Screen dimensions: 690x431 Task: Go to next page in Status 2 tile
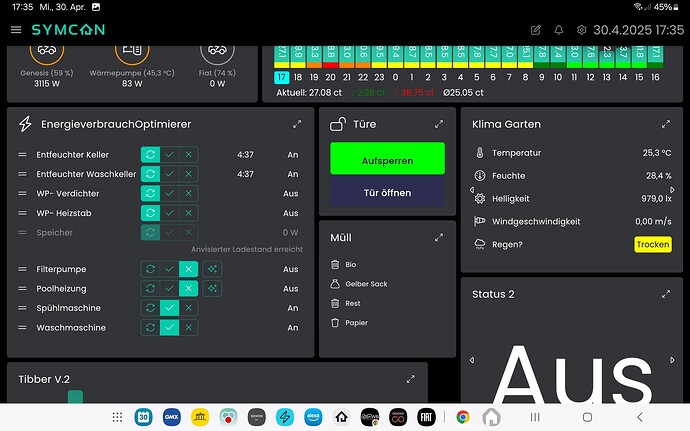click(672, 360)
